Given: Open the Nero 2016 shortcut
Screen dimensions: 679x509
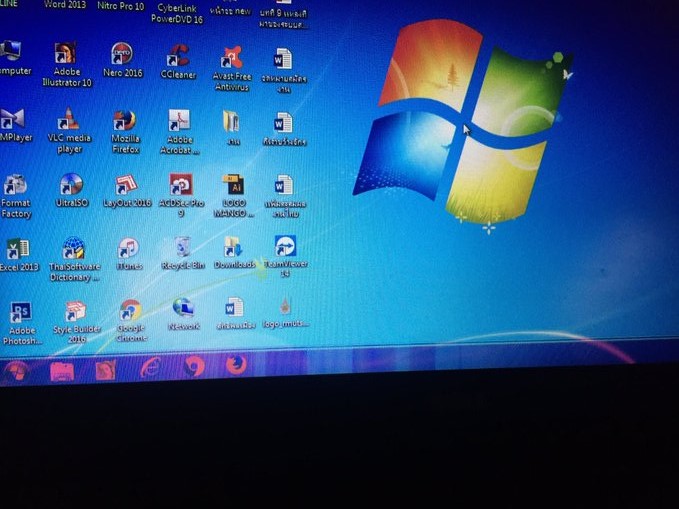Looking at the screenshot, I should click(x=122, y=53).
